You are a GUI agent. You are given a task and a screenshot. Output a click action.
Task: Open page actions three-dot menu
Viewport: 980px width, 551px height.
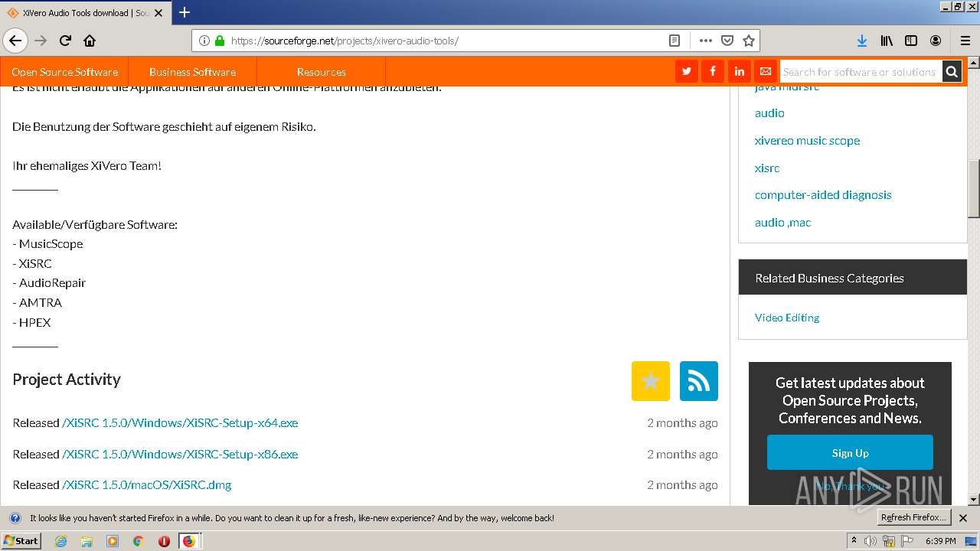tap(705, 41)
